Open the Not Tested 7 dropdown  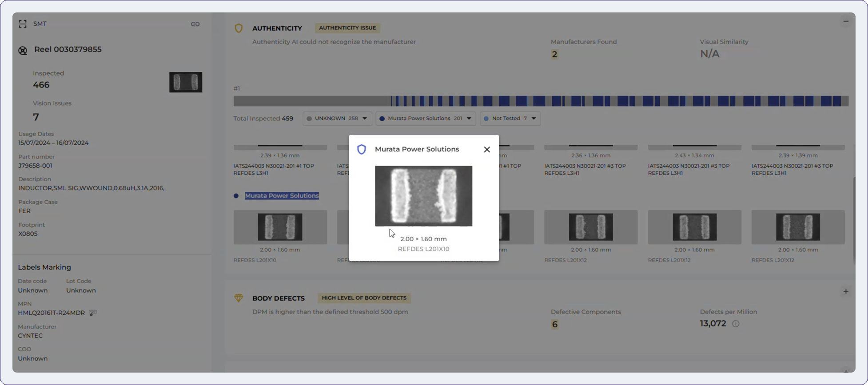point(510,119)
